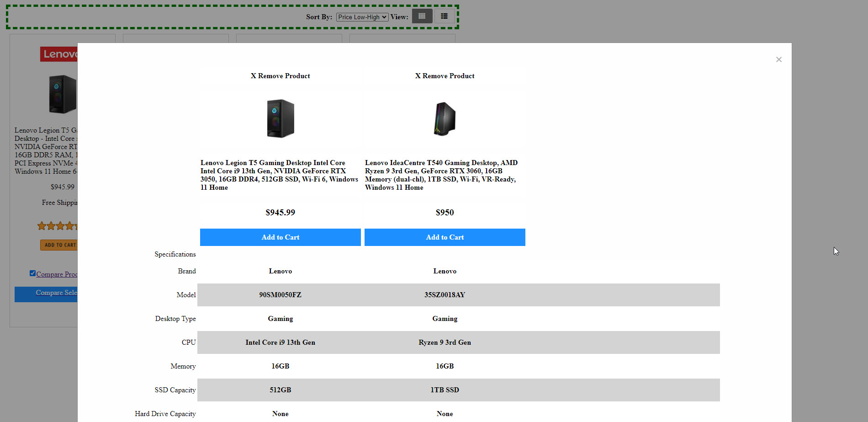Open the Legion T5 title in comparison
Viewport: 868px width, 422px height.
[x=279, y=175]
